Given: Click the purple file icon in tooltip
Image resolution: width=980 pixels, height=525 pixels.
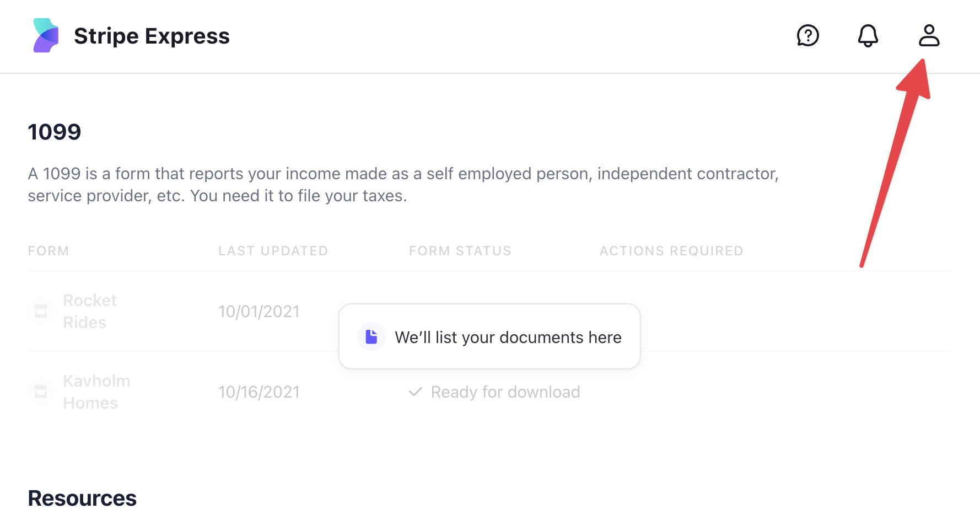Looking at the screenshot, I should pyautogui.click(x=371, y=336).
